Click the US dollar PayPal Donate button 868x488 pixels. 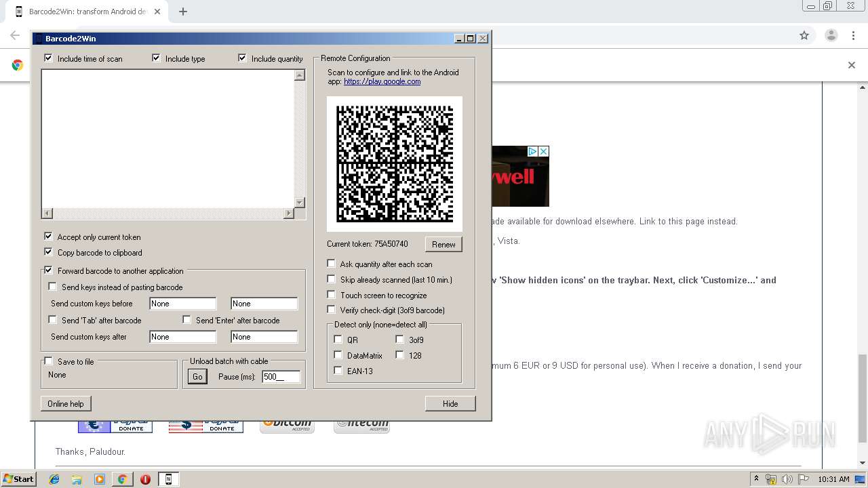(x=206, y=426)
